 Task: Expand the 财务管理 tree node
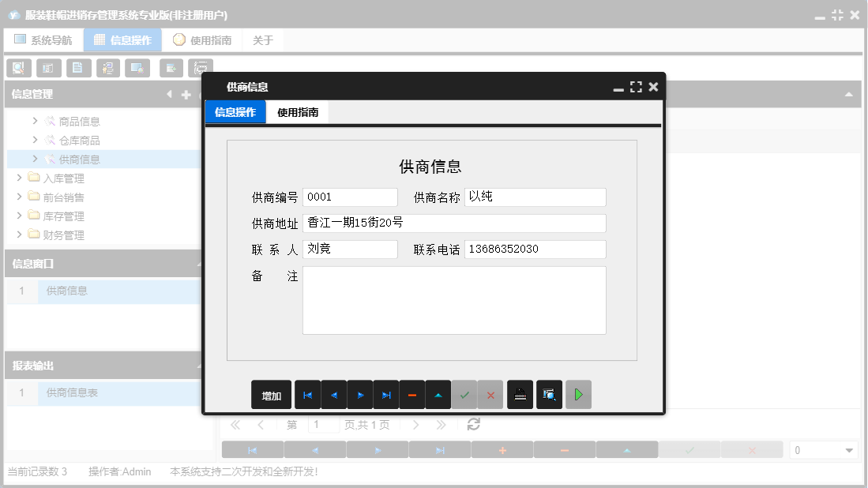19,235
